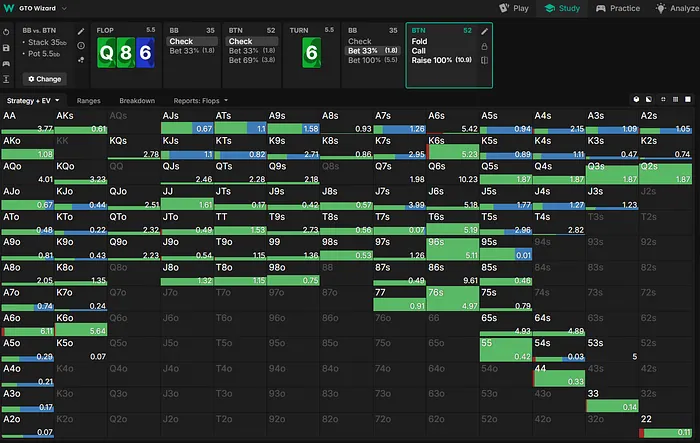700x443 pixels.
Task: Click the GTO Wizard logo icon
Action: [8, 8]
